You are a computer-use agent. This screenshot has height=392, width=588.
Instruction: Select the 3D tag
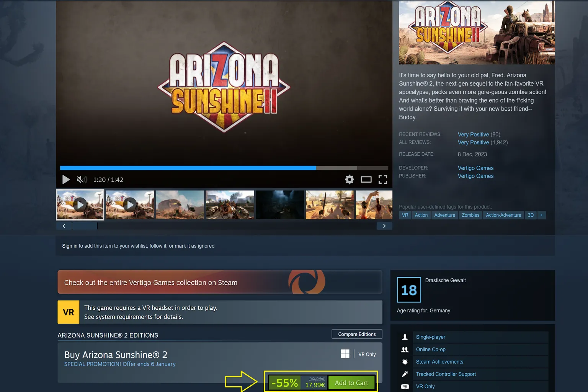(x=531, y=215)
